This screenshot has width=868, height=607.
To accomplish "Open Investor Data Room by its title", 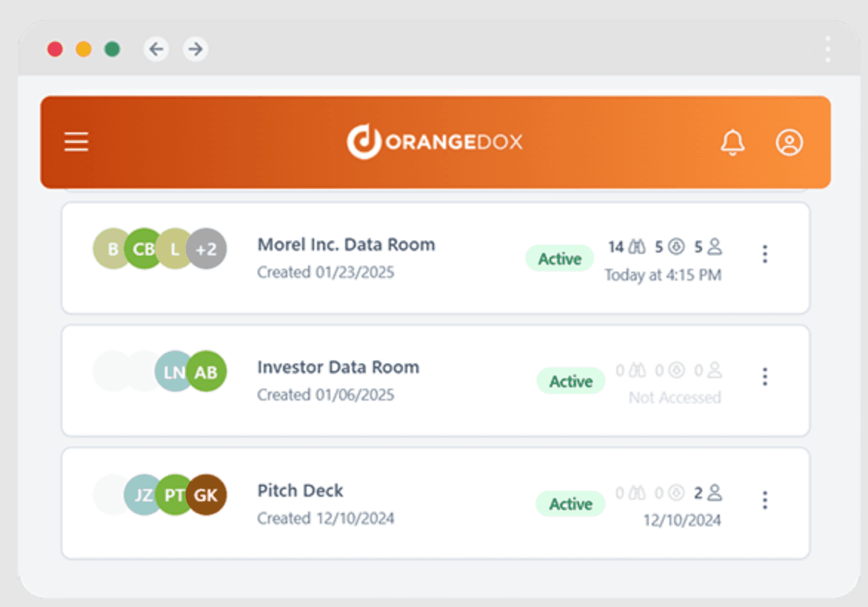I will [338, 367].
